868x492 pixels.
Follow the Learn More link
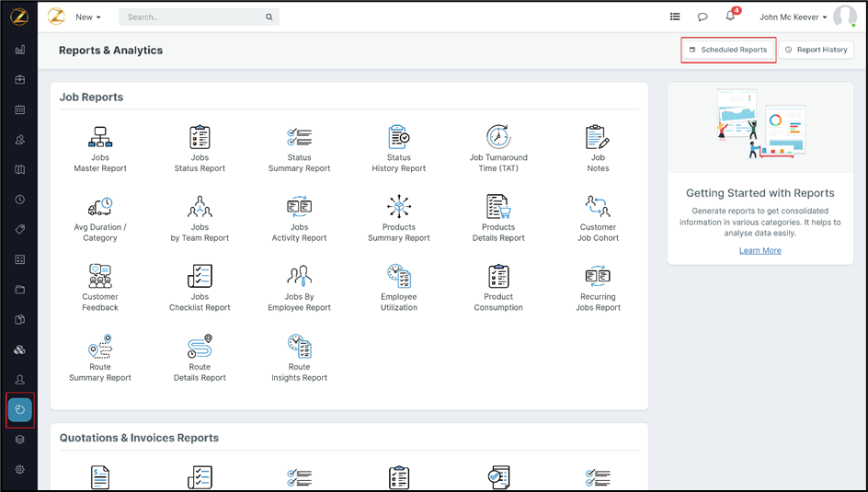759,250
